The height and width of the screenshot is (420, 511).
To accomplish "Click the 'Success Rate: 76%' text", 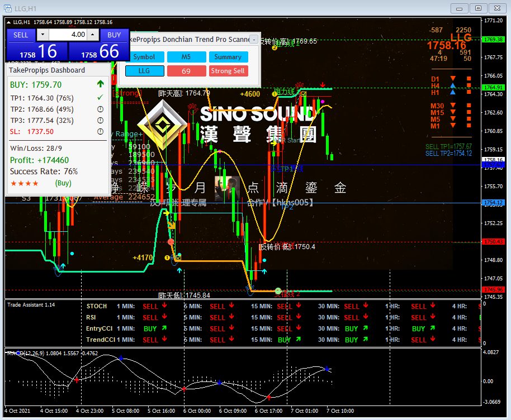I will (44, 171).
